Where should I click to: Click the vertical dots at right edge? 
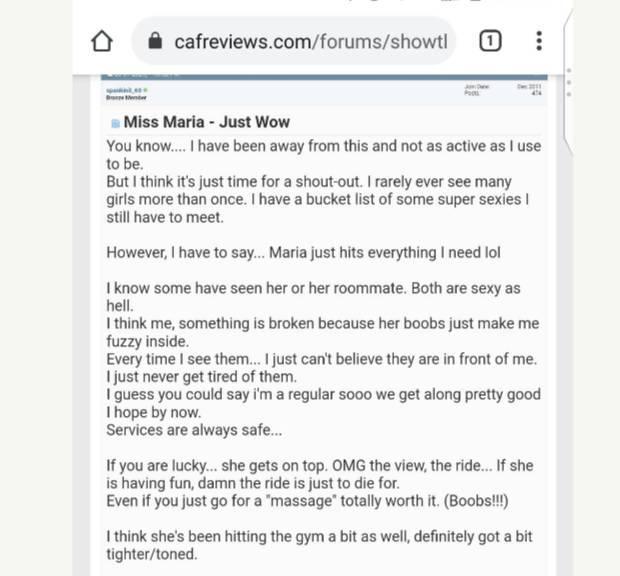click(569, 82)
